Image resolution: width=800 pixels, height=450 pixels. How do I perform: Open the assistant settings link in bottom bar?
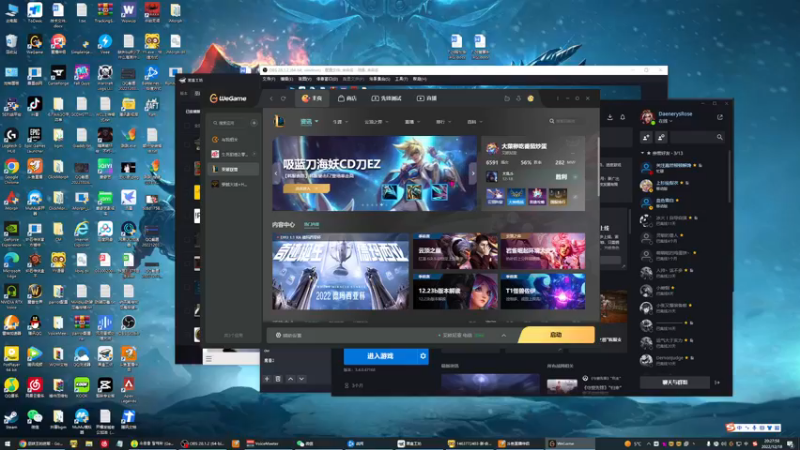point(288,335)
